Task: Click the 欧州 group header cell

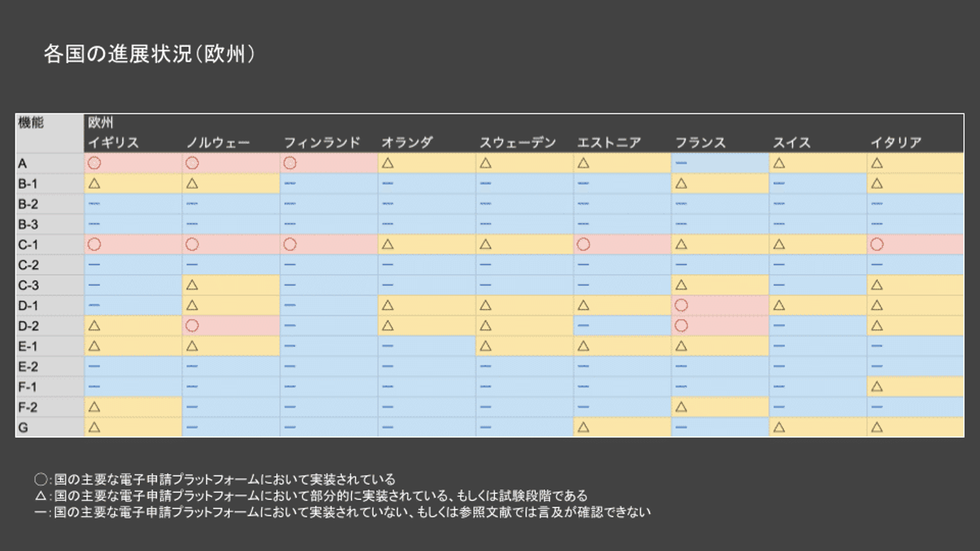Action: [x=101, y=123]
